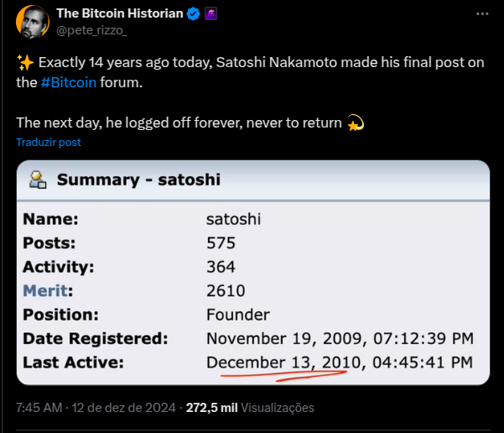Open The Bitcoin Historian profile avatar

tap(33, 22)
